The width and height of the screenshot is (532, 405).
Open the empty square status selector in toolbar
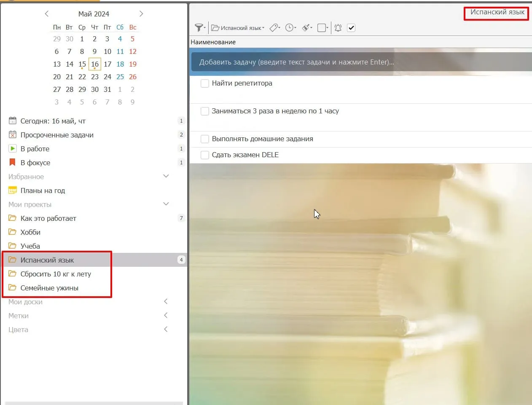[x=322, y=28]
